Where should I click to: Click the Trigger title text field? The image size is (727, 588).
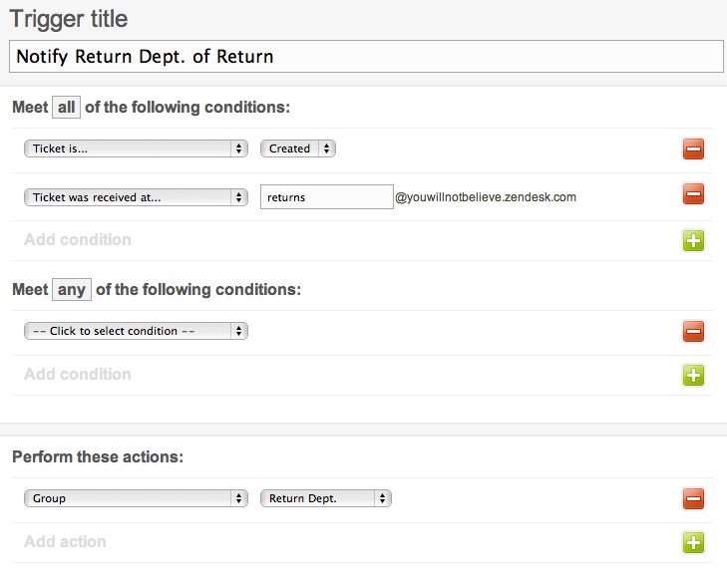[365, 57]
